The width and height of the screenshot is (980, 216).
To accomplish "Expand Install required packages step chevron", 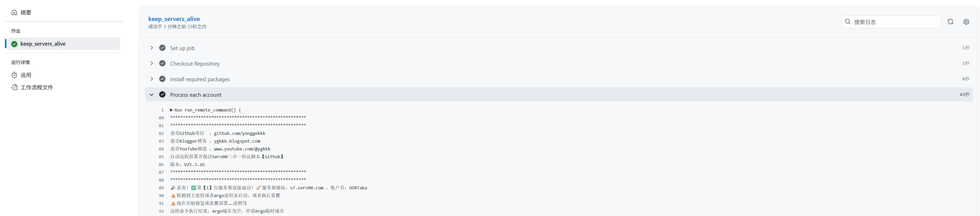I will (x=151, y=79).
